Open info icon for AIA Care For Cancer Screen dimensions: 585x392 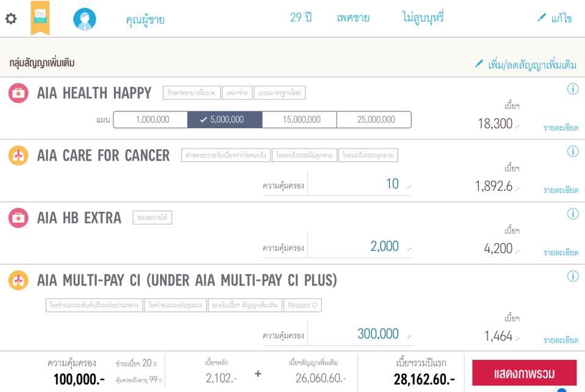(x=573, y=152)
